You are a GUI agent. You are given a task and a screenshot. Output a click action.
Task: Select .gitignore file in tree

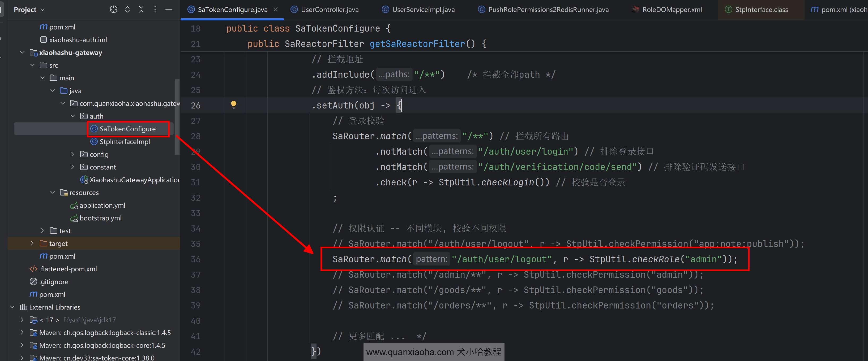[54, 281]
